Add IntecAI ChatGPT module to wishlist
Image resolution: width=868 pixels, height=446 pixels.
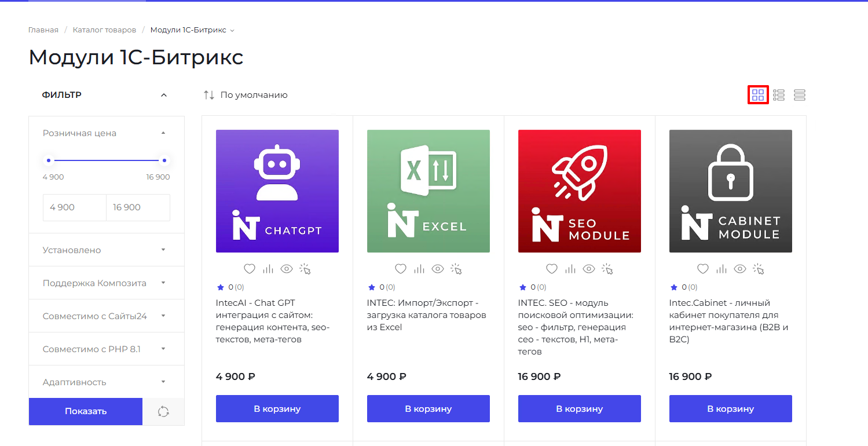pyautogui.click(x=250, y=269)
